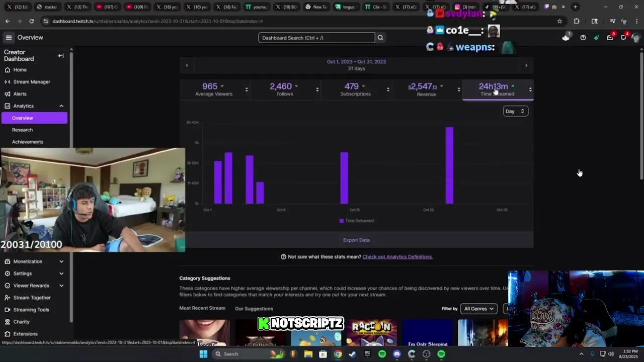Change the Follows metric selector
Viewport: 644px width, 362px height.
[x=317, y=89]
